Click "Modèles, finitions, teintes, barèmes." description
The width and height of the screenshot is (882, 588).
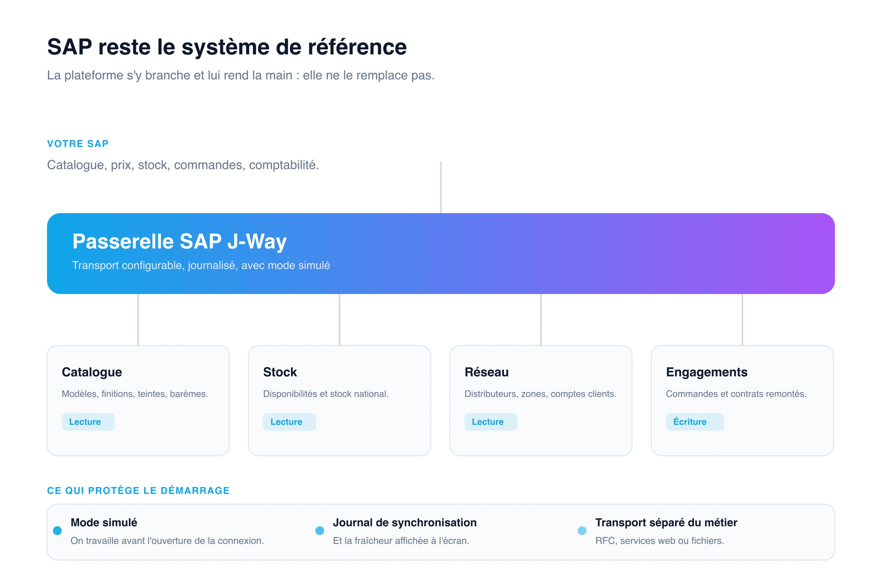pos(135,394)
